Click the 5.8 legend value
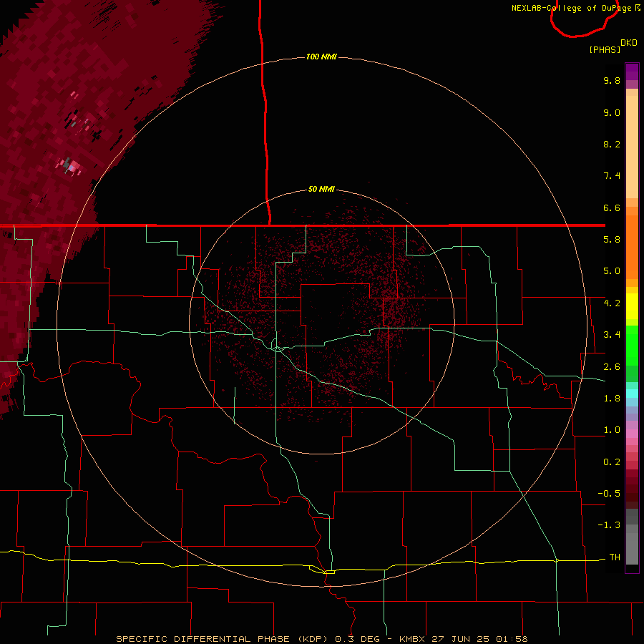The width and height of the screenshot is (644, 644). click(x=612, y=240)
